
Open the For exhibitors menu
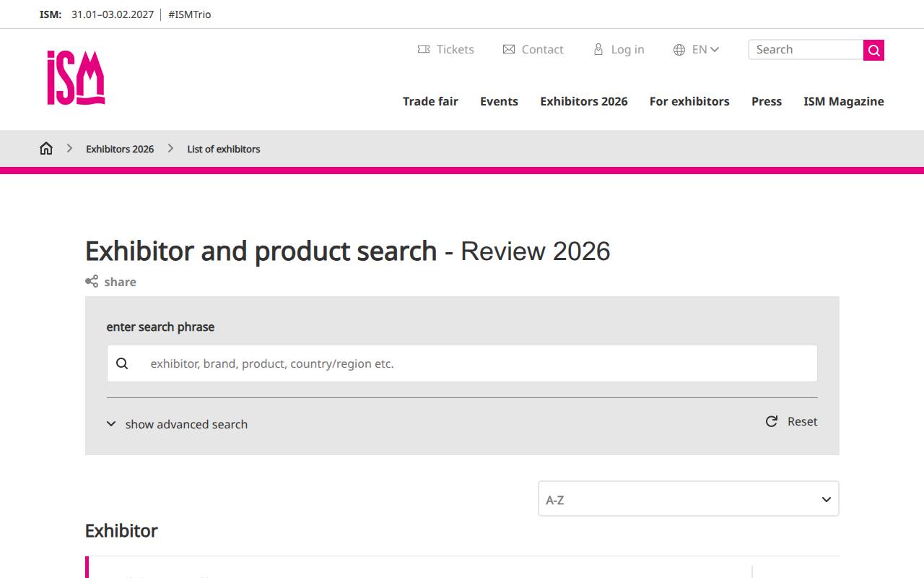[689, 101]
